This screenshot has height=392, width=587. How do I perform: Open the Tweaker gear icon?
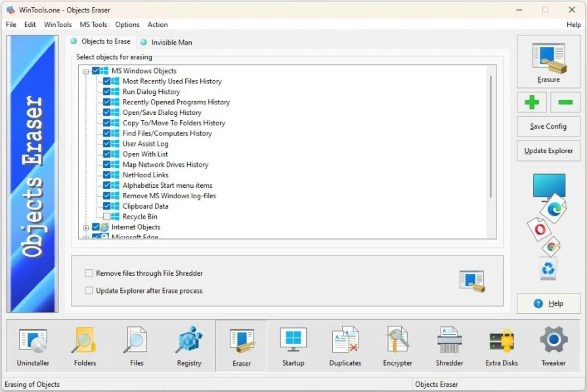click(x=554, y=347)
